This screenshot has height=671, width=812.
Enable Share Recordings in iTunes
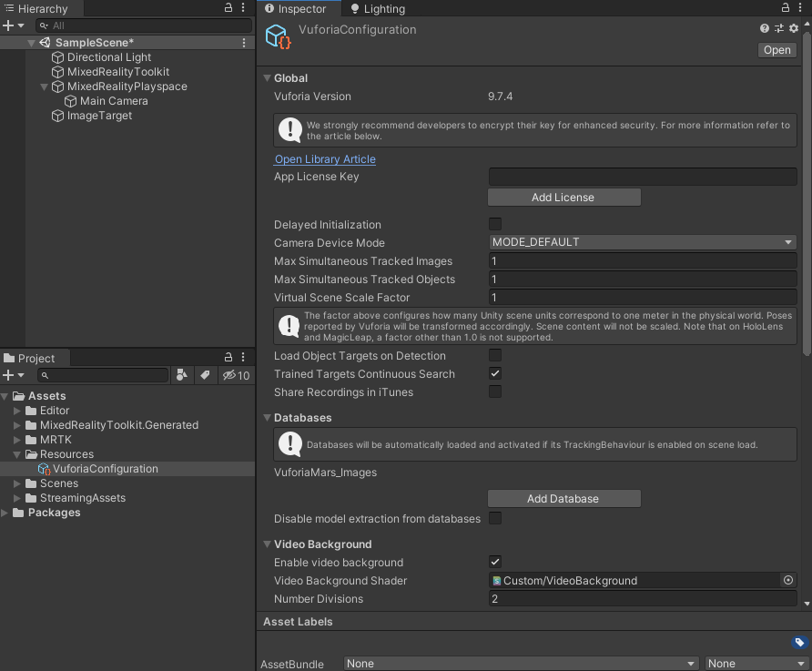click(495, 391)
